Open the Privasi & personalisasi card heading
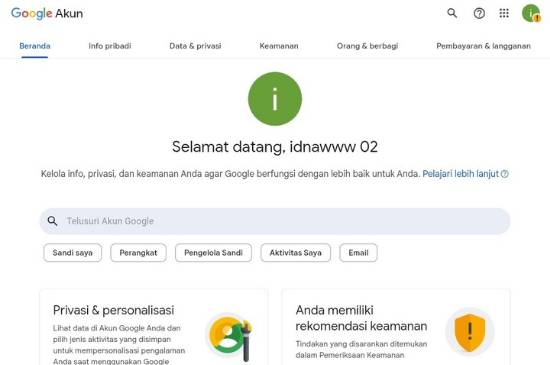The height and width of the screenshot is (365, 550). (x=114, y=310)
